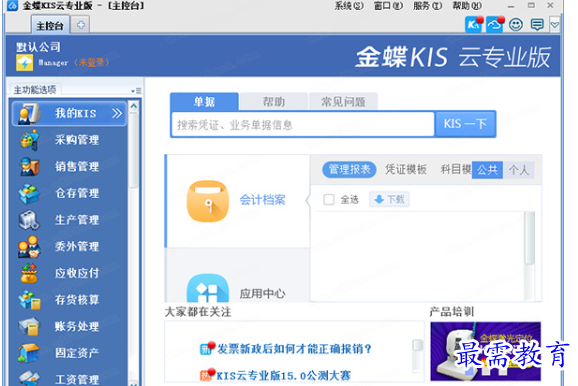Select the 管理报表 tab
578x386 pixels.
349,170
